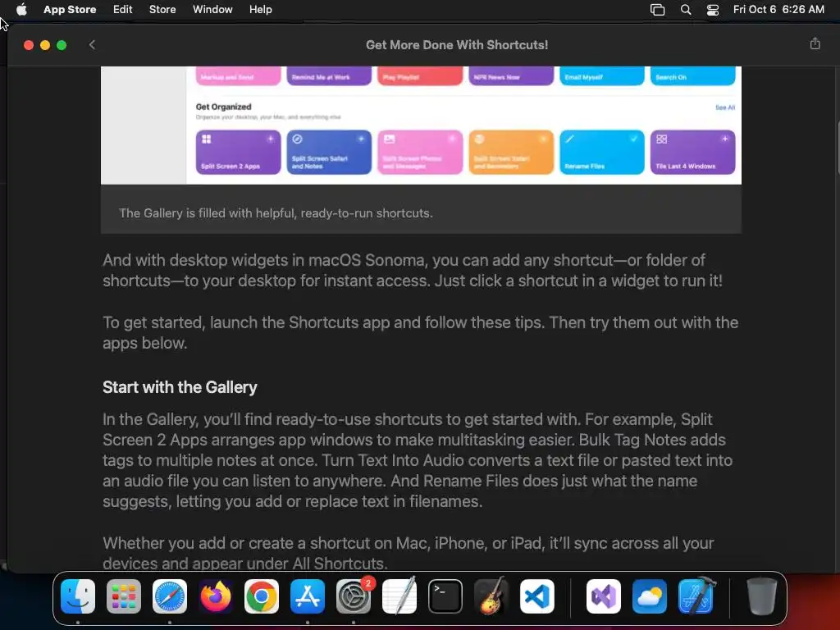Click plus icon on Split Screen 2 Apps card
This screenshot has width=840, height=630.
(270, 139)
